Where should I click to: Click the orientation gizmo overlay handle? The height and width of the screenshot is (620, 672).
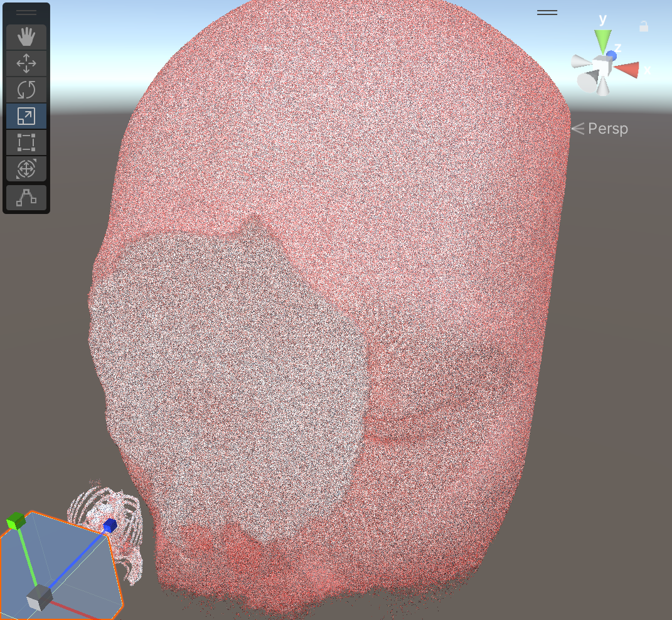tap(547, 13)
